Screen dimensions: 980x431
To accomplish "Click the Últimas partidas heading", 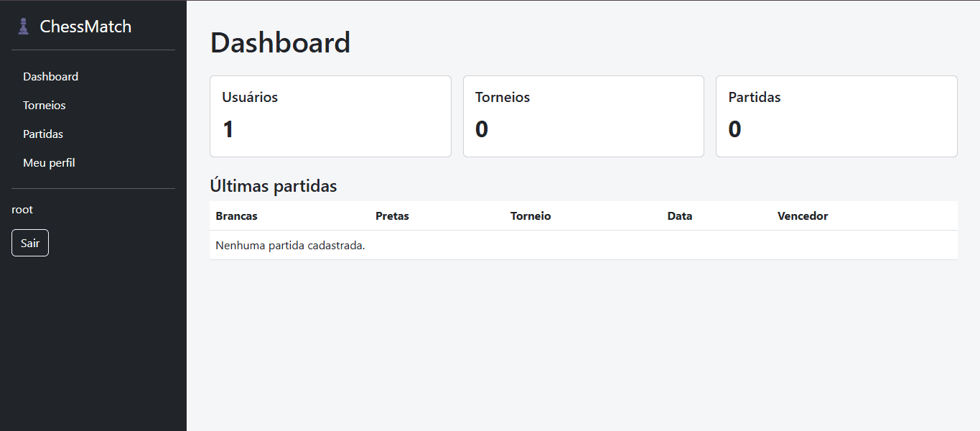I will point(274,186).
